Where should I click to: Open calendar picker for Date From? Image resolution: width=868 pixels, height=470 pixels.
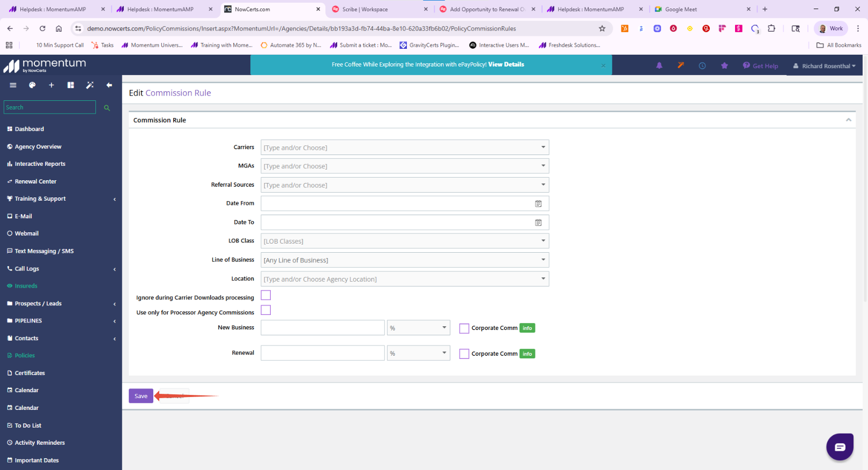(538, 204)
